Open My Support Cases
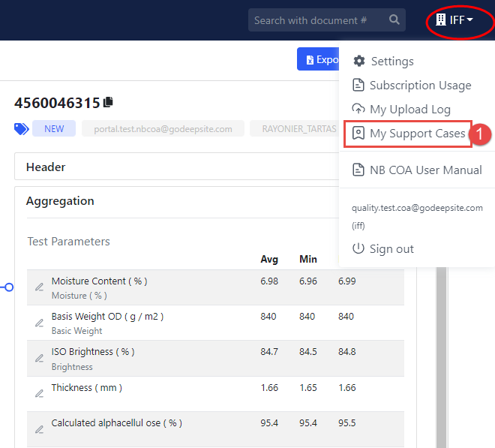The height and width of the screenshot is (448, 495). [417, 134]
